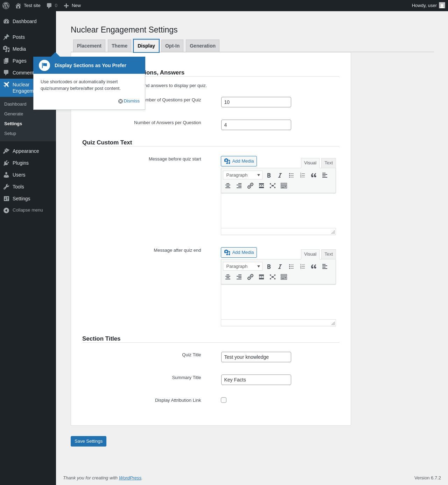Toggle Italic in after-quiz editor

click(280, 266)
